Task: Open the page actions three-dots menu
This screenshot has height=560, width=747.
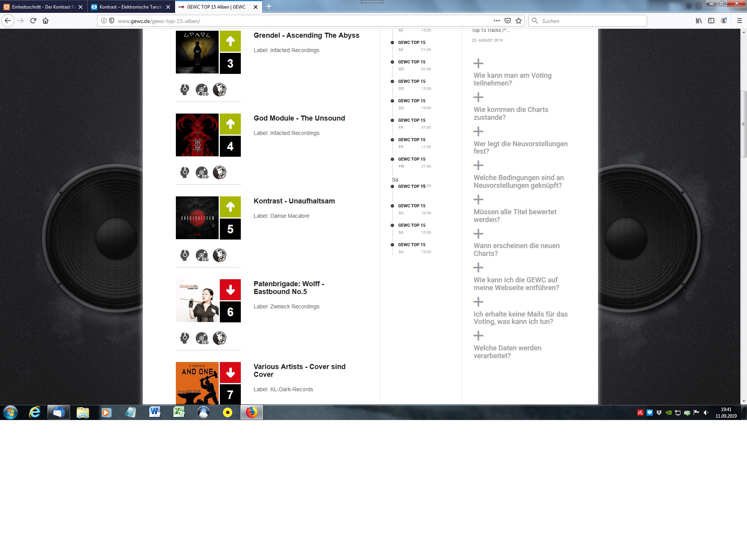Action: (497, 21)
